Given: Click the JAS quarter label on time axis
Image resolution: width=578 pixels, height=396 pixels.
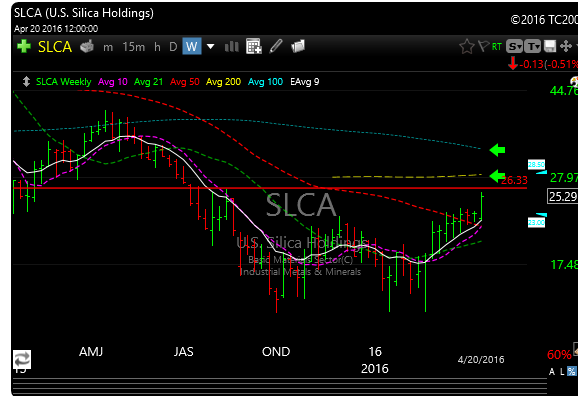Looking at the screenshot, I should click(x=184, y=352).
